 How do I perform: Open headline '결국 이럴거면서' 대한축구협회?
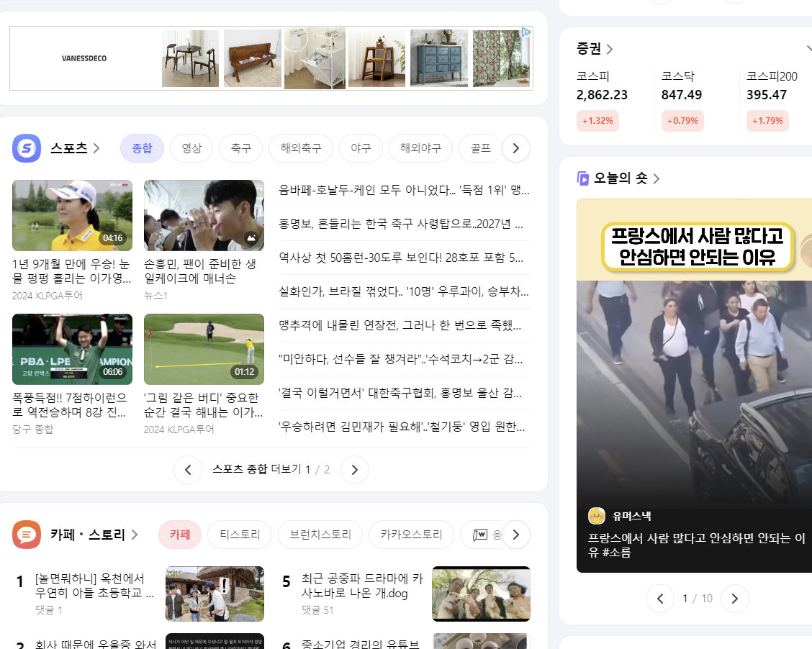tap(400, 393)
